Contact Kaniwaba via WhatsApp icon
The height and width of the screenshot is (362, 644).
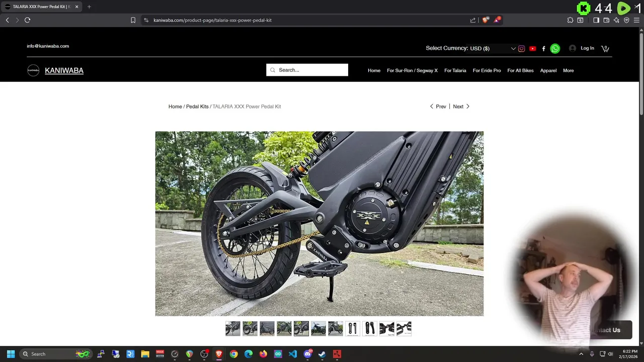[555, 49]
